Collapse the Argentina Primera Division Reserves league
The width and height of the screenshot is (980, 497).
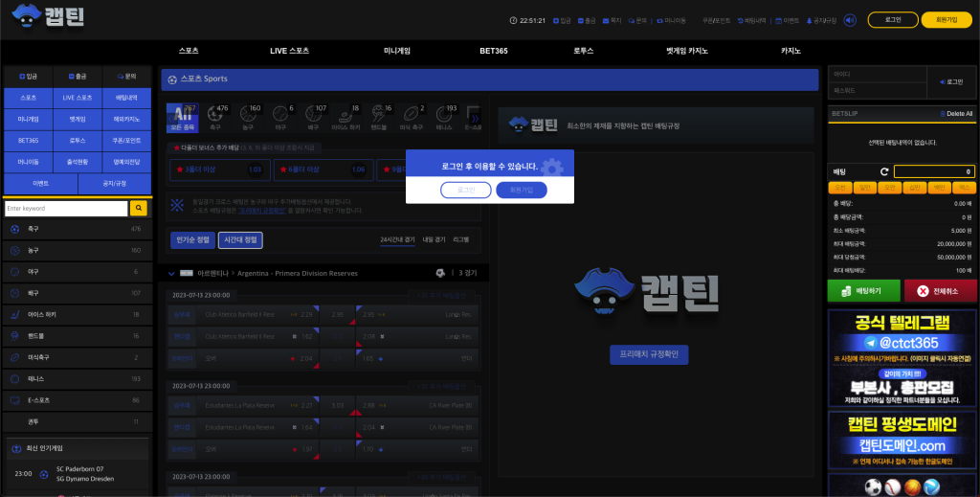coord(171,273)
